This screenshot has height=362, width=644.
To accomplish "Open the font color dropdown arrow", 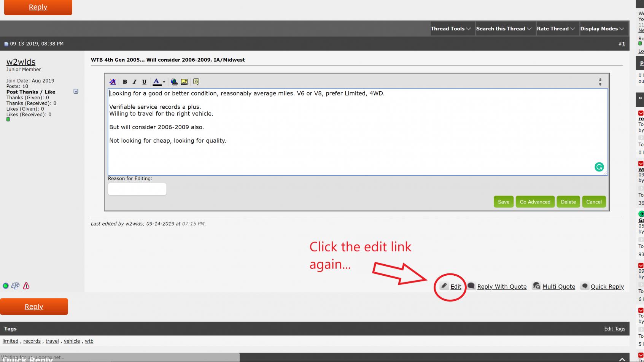I will [x=164, y=82].
